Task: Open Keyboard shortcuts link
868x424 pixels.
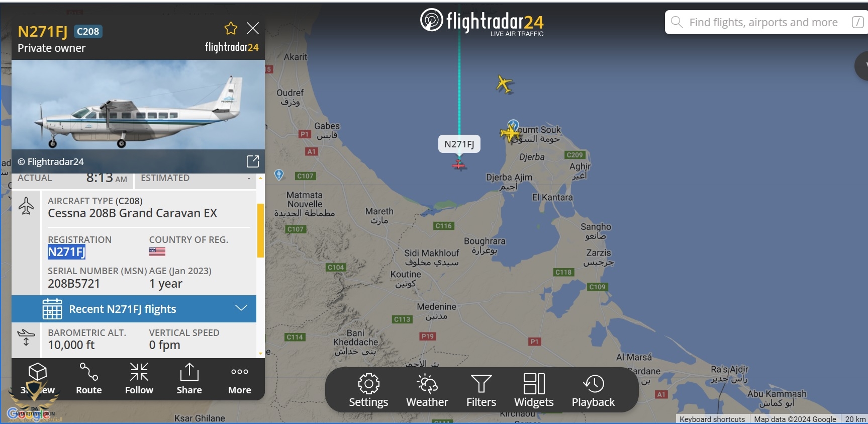Action: pyautogui.click(x=712, y=419)
